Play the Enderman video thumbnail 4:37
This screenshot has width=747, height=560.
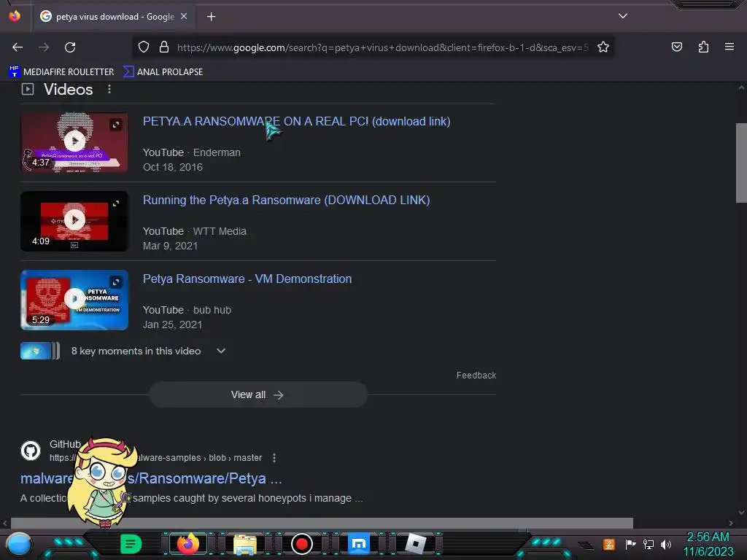[x=74, y=142]
